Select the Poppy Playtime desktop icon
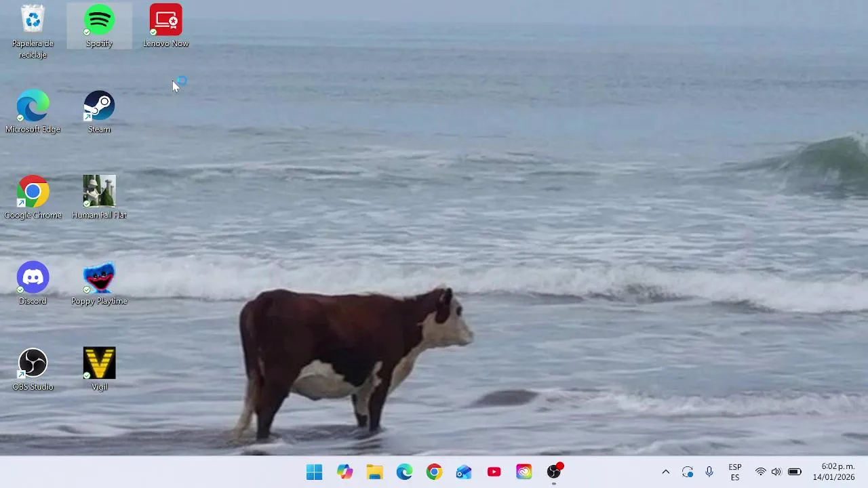Image resolution: width=868 pixels, height=488 pixels. click(99, 283)
